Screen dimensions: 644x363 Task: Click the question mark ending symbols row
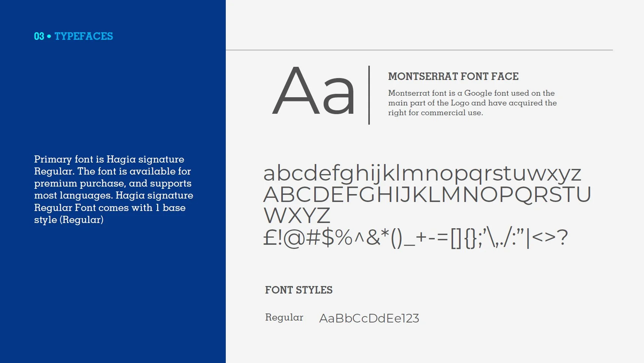562,238
